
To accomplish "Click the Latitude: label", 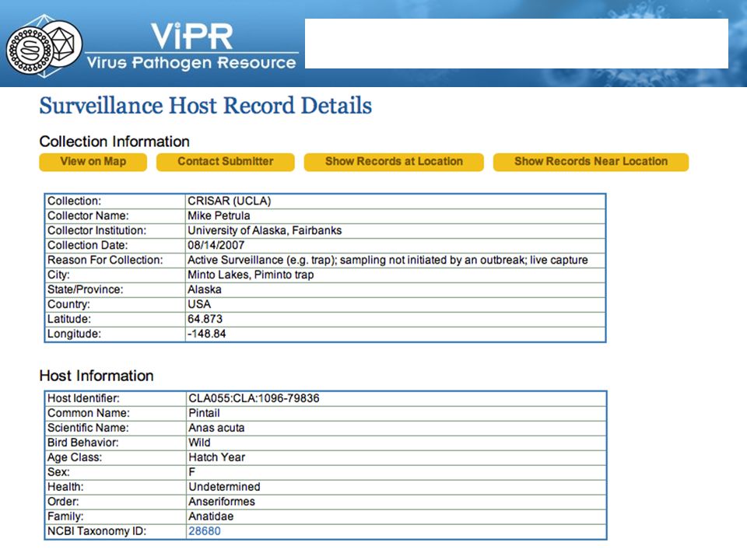I will pos(69,319).
